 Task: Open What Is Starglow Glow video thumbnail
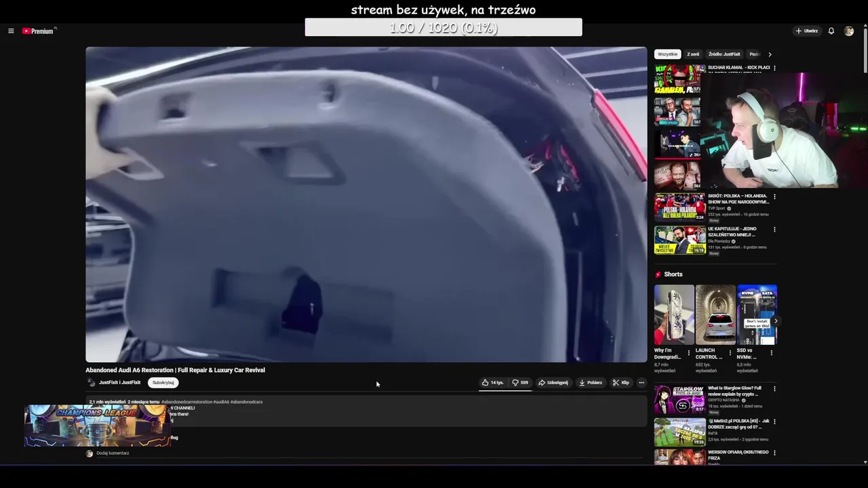[679, 400]
